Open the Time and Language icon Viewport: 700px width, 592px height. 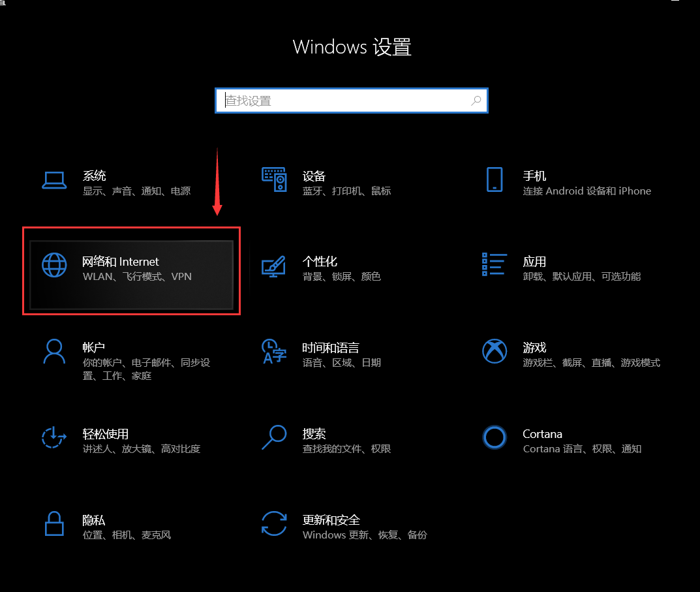274,351
